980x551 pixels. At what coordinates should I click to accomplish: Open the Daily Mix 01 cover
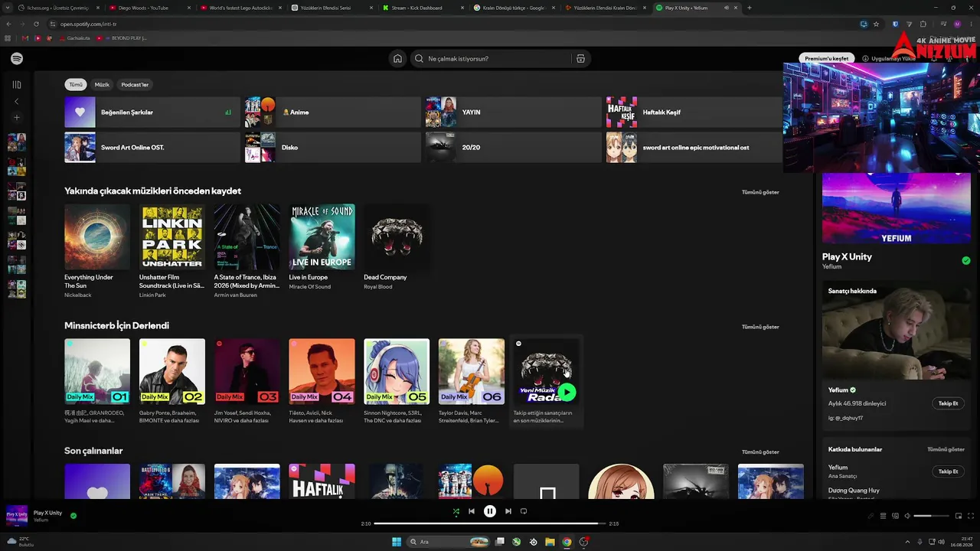[x=97, y=371]
